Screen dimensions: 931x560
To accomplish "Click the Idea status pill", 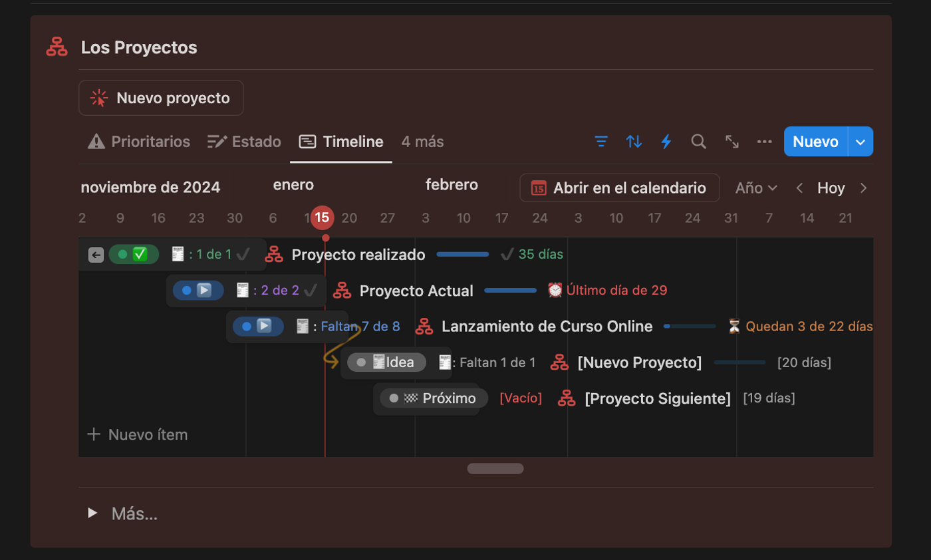I will pyautogui.click(x=386, y=362).
